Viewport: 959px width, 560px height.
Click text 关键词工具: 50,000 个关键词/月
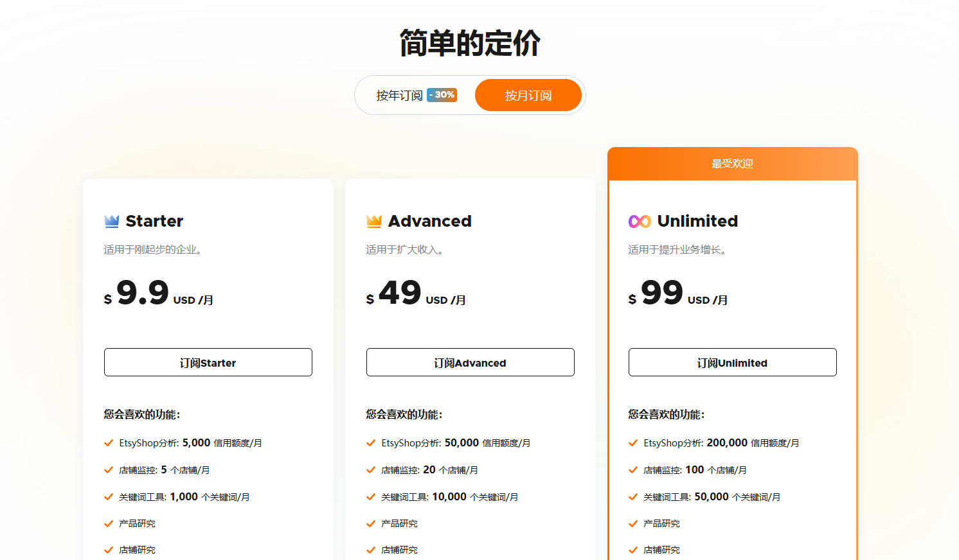tap(712, 497)
